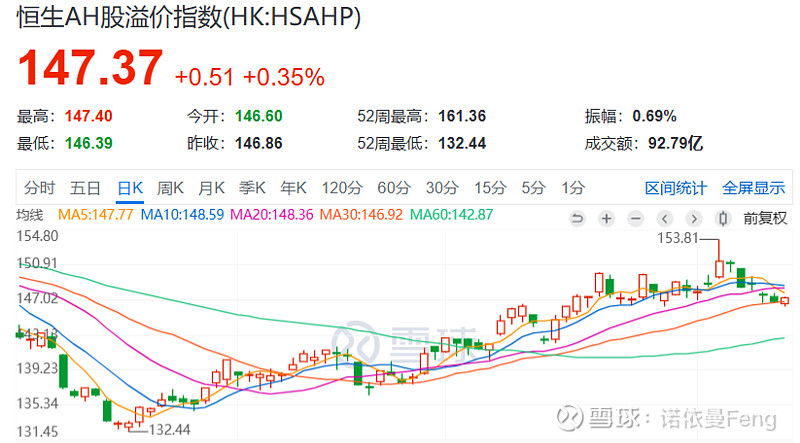Open the 前复权 adjustment option

coord(765,219)
